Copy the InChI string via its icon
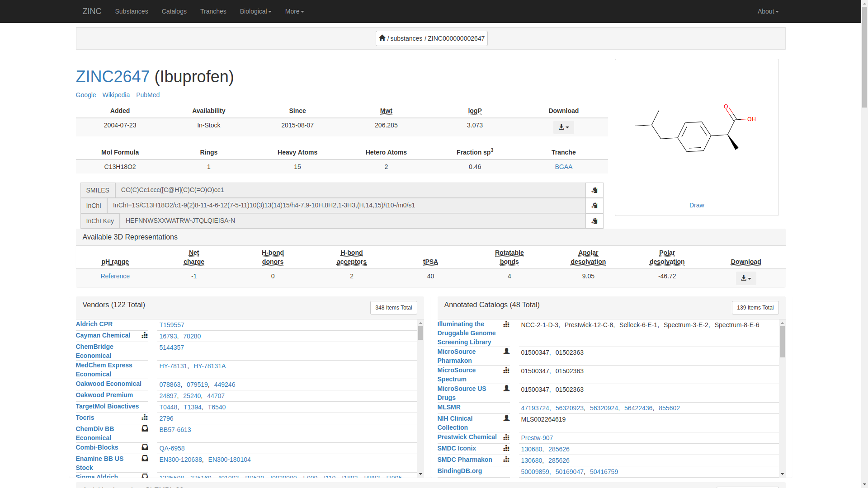Screen dimensions: 868x488 pos(594,206)
